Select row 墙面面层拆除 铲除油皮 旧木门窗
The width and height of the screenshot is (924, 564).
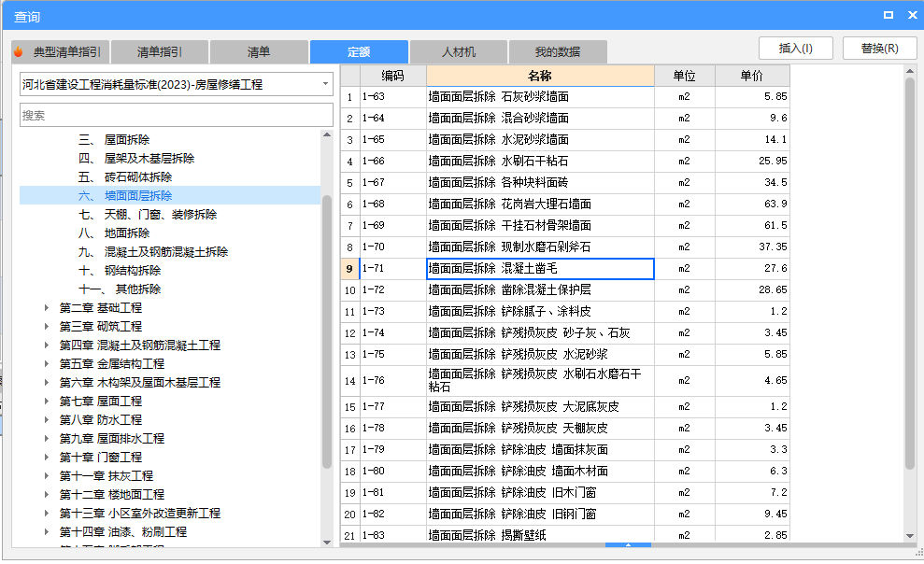coord(564,493)
